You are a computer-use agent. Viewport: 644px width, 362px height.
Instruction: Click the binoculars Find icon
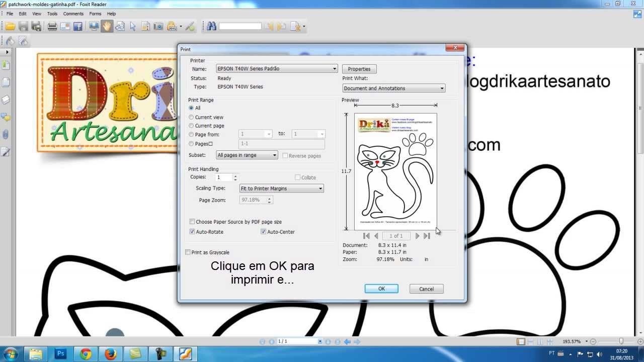[211, 26]
